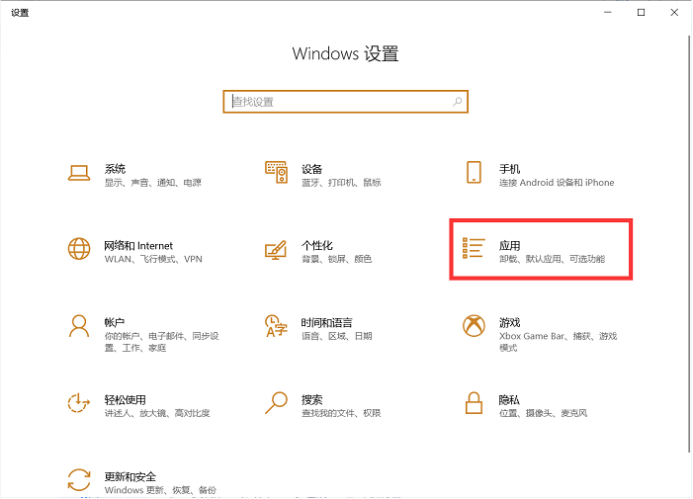Image resolution: width=693 pixels, height=499 pixels.
Task: Click the laptop icon for 系统
Action: pos(79,173)
